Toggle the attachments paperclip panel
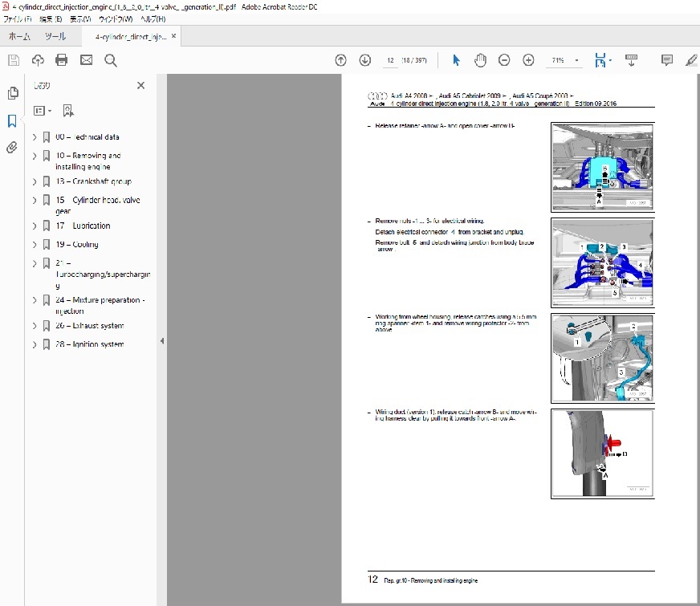The image size is (700, 606). coord(12,147)
